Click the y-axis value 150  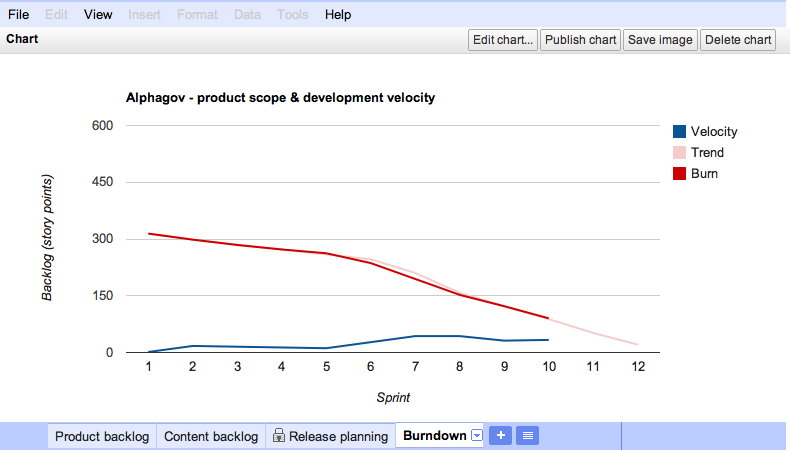[102, 296]
